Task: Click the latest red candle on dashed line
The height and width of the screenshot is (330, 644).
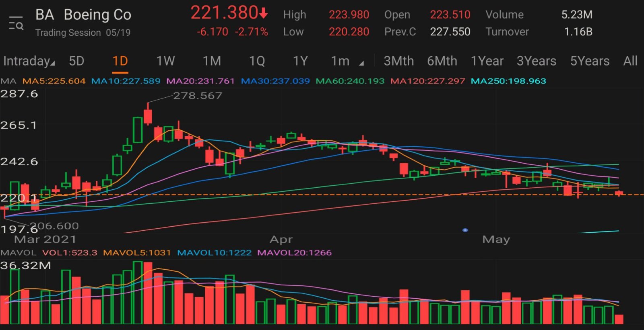Action: tap(619, 193)
